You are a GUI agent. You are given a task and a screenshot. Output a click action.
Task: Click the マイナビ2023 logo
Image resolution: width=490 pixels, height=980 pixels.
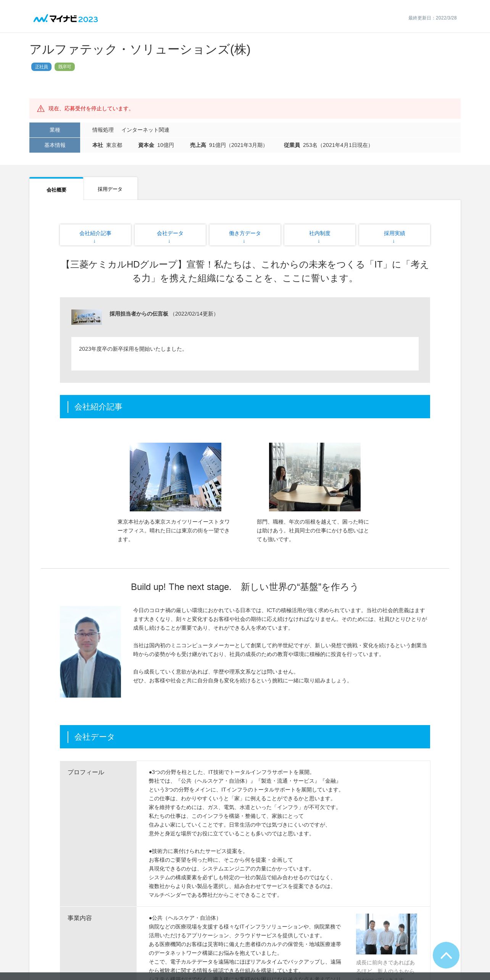click(x=66, y=18)
